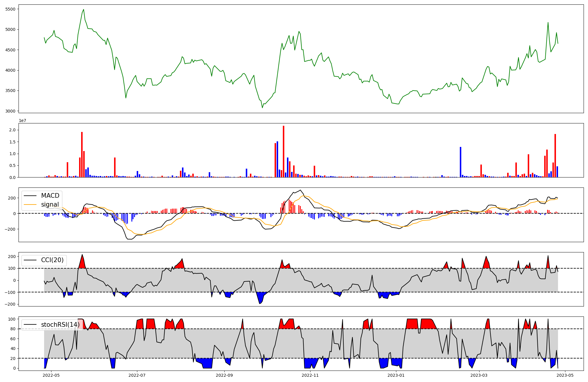Click the 5500 price axis label

point(10,9)
